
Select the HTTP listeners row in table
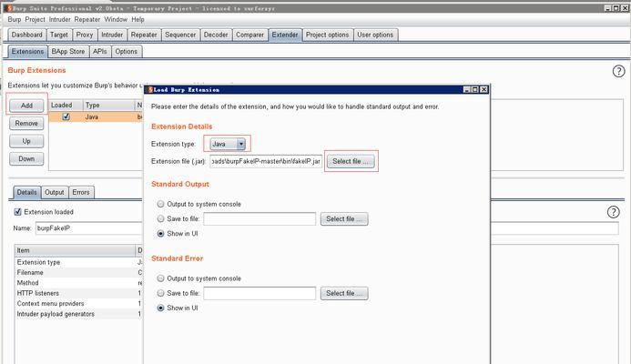[x=75, y=293]
